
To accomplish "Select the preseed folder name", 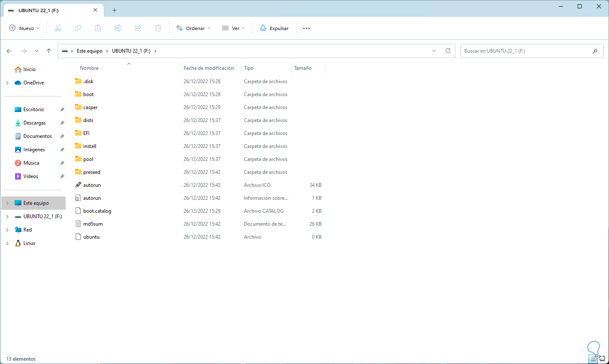I will coord(92,172).
